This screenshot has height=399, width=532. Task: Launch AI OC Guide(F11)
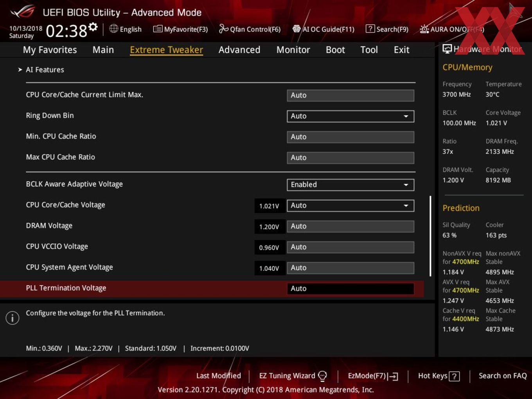(x=324, y=29)
